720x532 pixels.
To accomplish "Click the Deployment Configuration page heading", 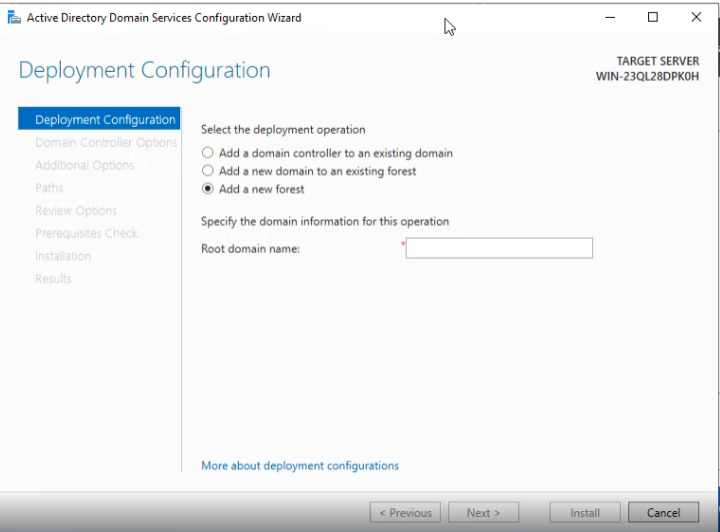I will (145, 71).
